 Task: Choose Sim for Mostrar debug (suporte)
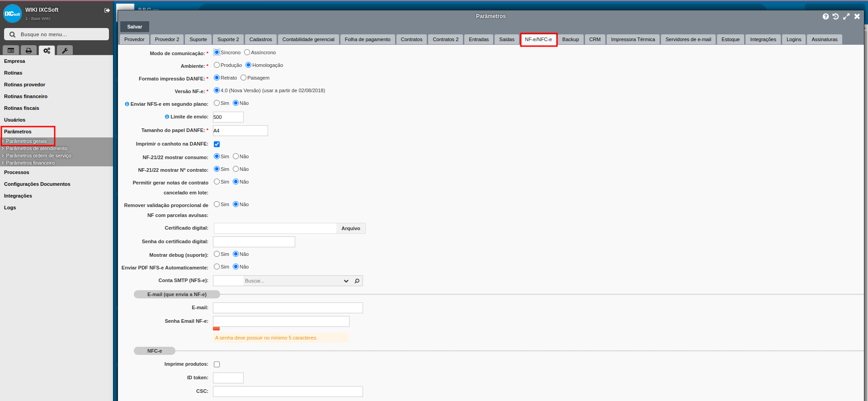tap(217, 254)
